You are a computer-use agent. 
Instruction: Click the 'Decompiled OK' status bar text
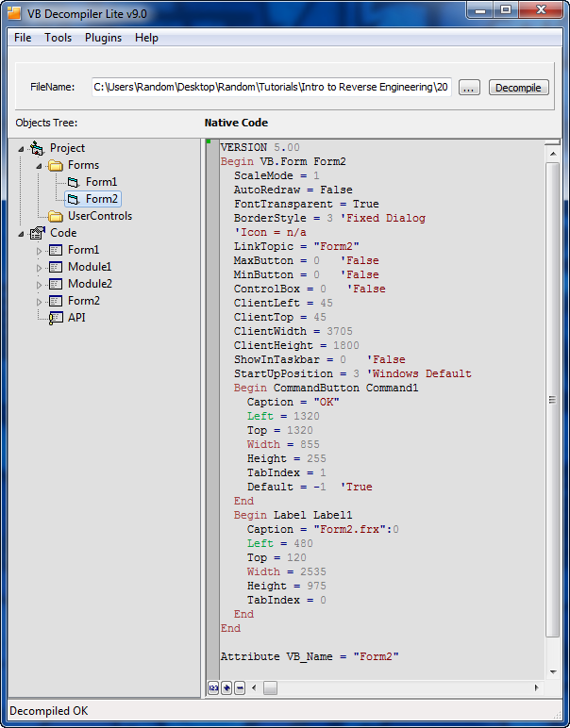click(49, 711)
